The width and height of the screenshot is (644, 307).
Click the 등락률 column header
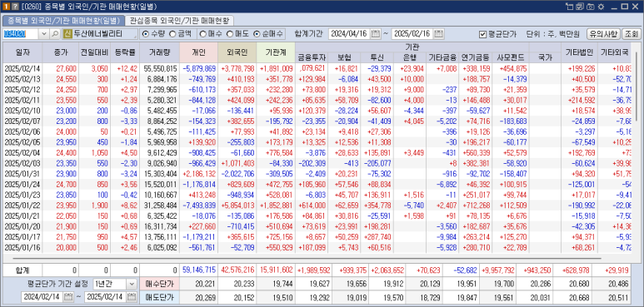(x=125, y=52)
